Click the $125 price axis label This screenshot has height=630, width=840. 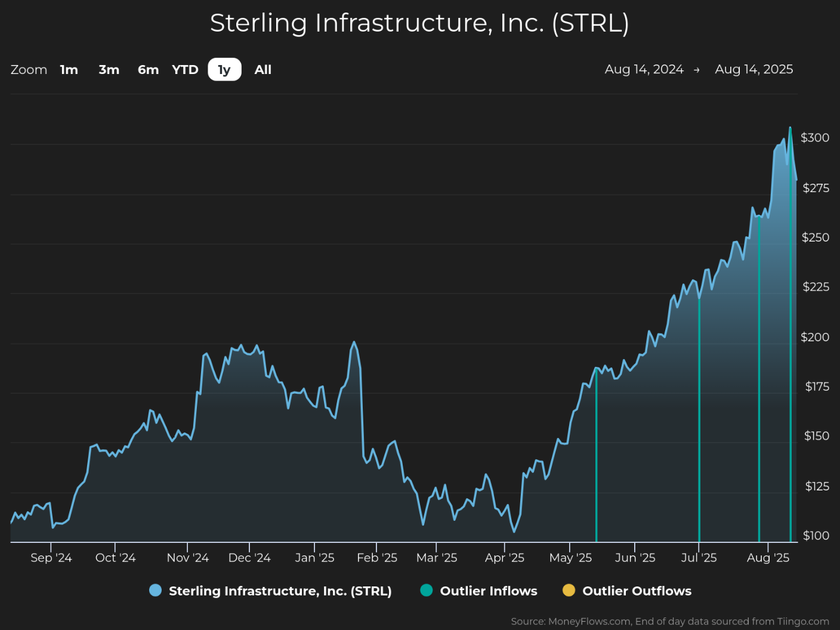(x=817, y=486)
